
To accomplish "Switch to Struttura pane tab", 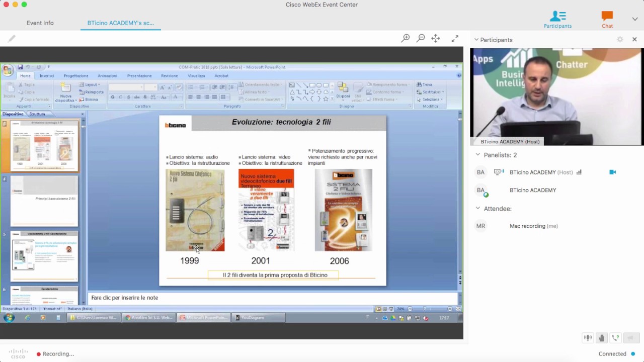I will coord(37,114).
